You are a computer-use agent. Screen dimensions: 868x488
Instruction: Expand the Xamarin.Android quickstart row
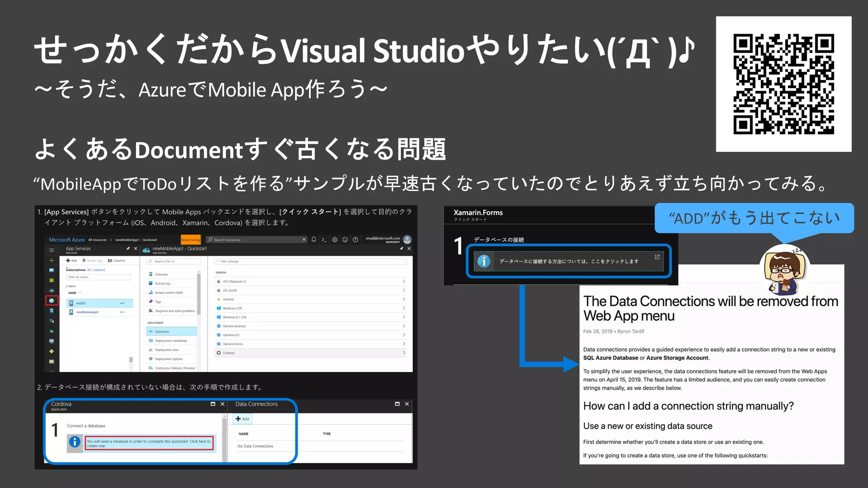(311, 326)
